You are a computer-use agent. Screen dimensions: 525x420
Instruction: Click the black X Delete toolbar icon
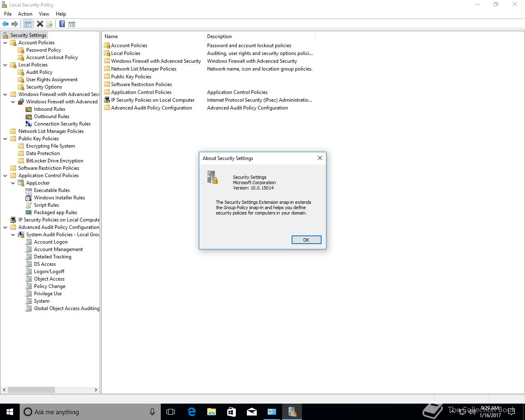click(40, 24)
